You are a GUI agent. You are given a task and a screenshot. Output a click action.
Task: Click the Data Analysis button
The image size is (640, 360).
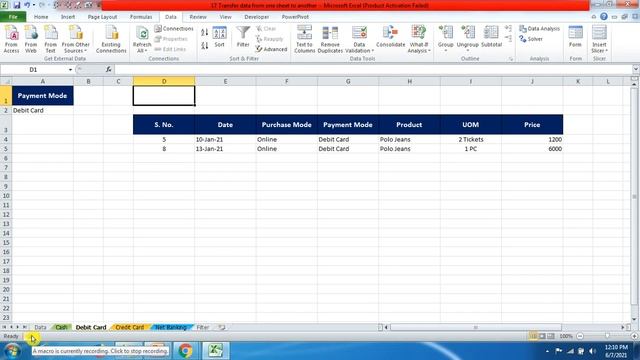click(539, 29)
